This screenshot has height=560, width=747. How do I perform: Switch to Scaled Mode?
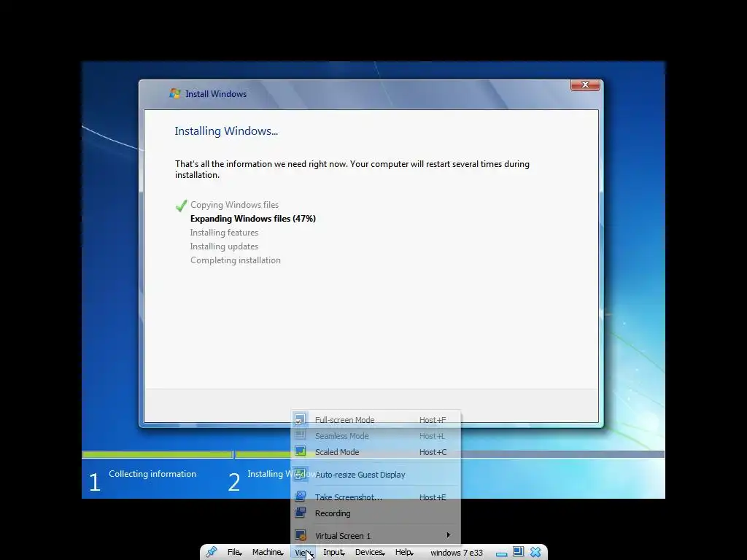point(376,452)
